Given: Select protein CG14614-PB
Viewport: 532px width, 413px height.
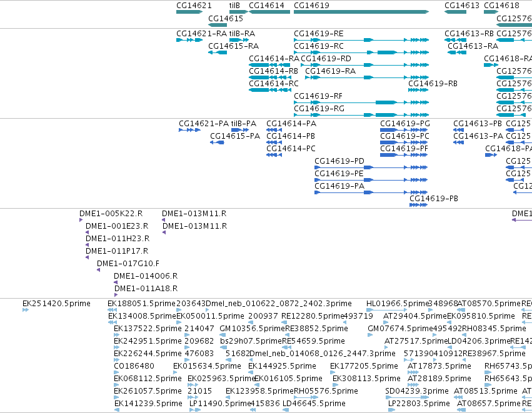Looking at the screenshot, I should point(274,142).
